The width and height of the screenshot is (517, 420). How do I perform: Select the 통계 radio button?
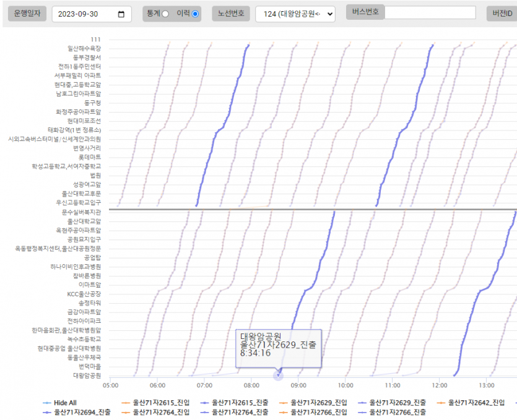(x=165, y=14)
